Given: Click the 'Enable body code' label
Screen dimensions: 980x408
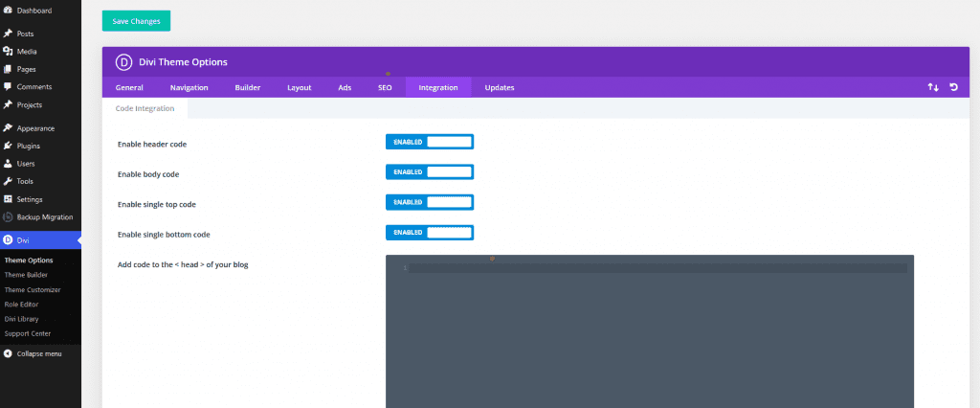Looking at the screenshot, I should 148,174.
